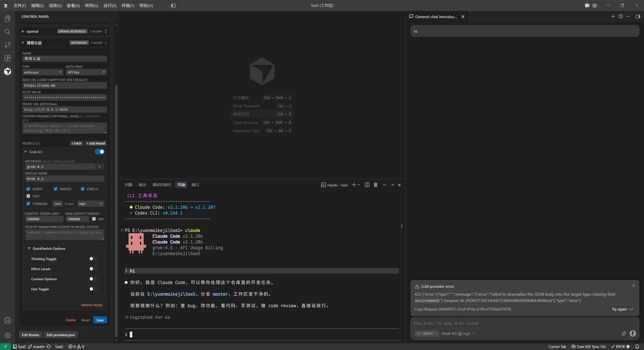Screen dimensions: 644x350
Task: Click the remote connection icon in status bar
Action: (x=5, y=347)
